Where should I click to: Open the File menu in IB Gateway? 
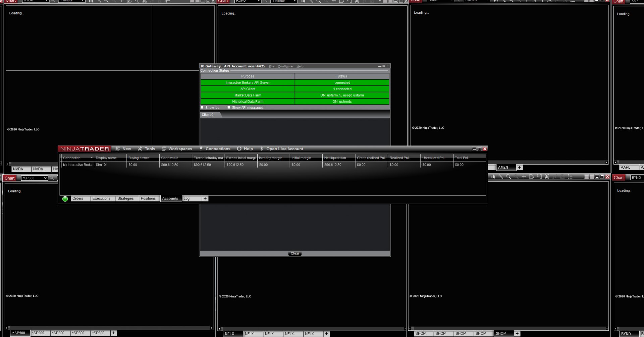coord(272,66)
